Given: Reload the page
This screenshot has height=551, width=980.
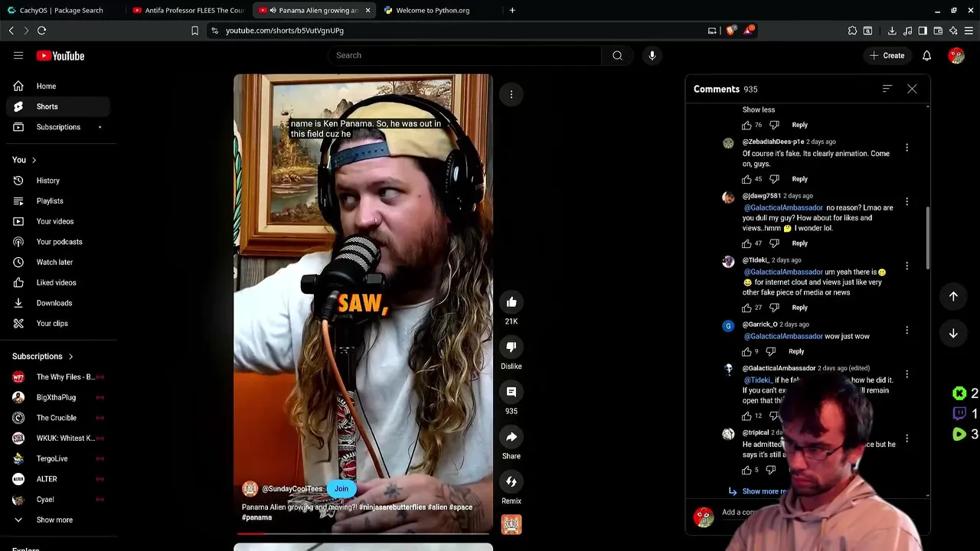Looking at the screenshot, I should pos(41,31).
